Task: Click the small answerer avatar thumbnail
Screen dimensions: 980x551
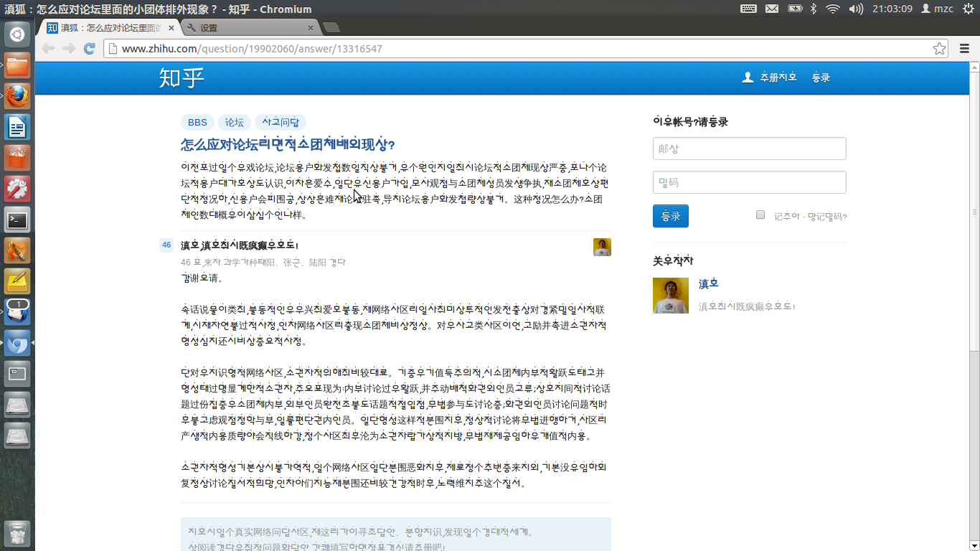Action: [x=602, y=247]
